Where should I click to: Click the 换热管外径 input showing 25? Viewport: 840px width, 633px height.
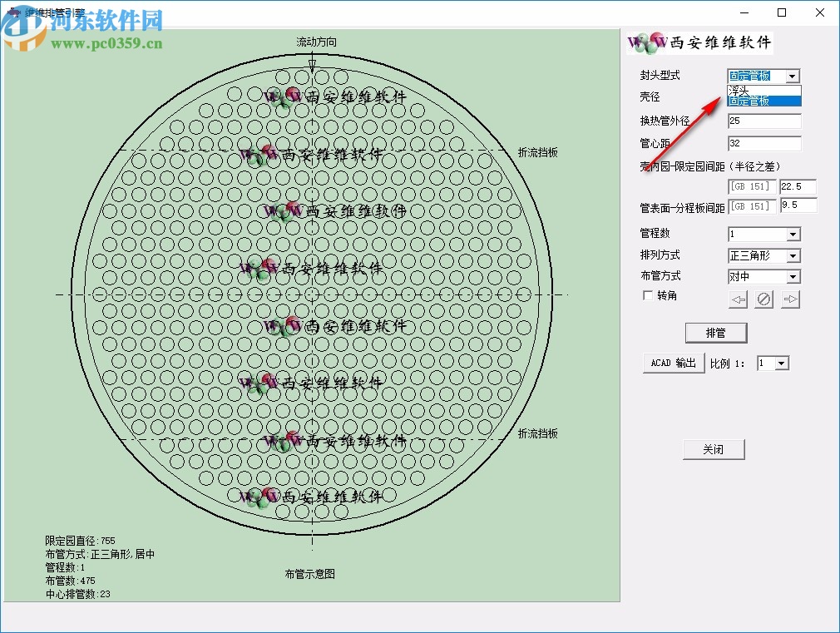763,121
